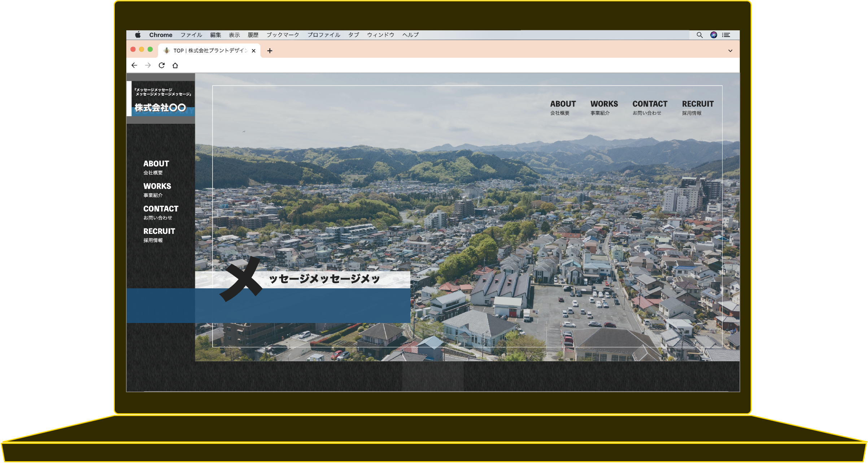Close the TOP 株式会社プラントデザイン tab

[x=254, y=51]
